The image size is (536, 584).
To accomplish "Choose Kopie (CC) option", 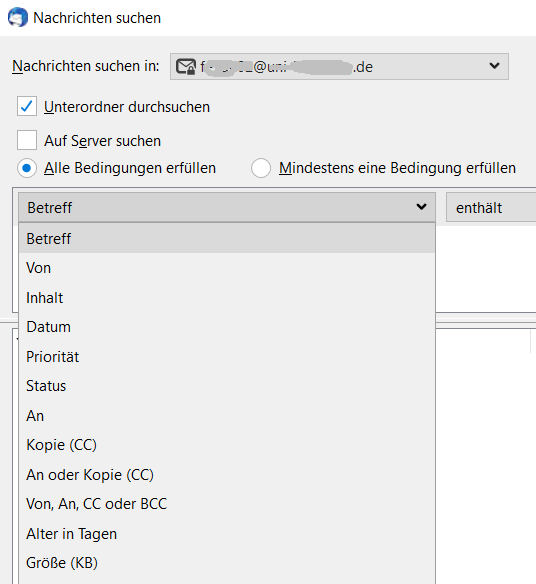I will click(x=227, y=445).
